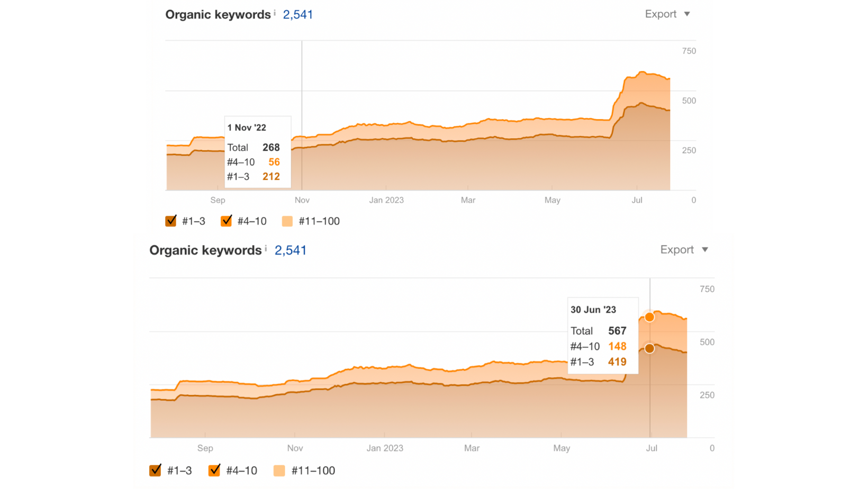Screen dimensions: 868x489
Task: Toggle #4–10 checkbox in upper chart legend
Action: pyautogui.click(x=227, y=221)
